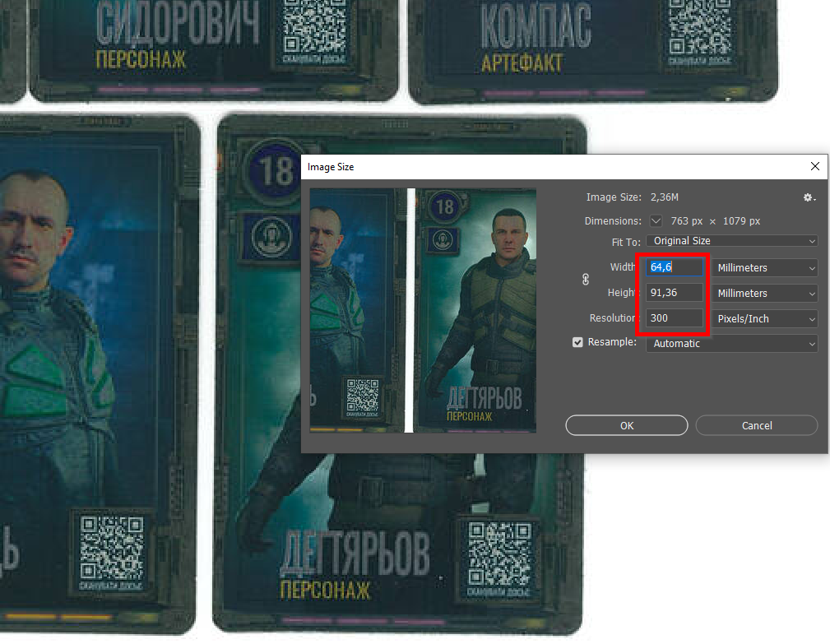Open the Height unit Millimeters dropdown
The width and height of the screenshot is (830, 644).
coord(765,294)
